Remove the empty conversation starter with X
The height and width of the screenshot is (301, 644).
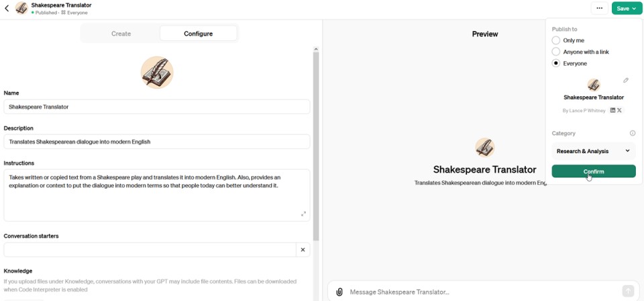pyautogui.click(x=303, y=250)
